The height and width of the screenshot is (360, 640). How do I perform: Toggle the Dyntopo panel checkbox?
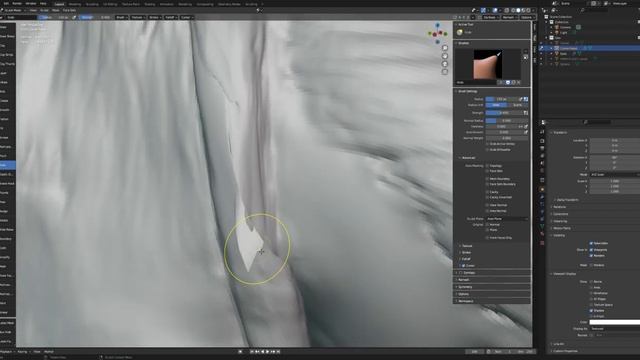coord(461,273)
